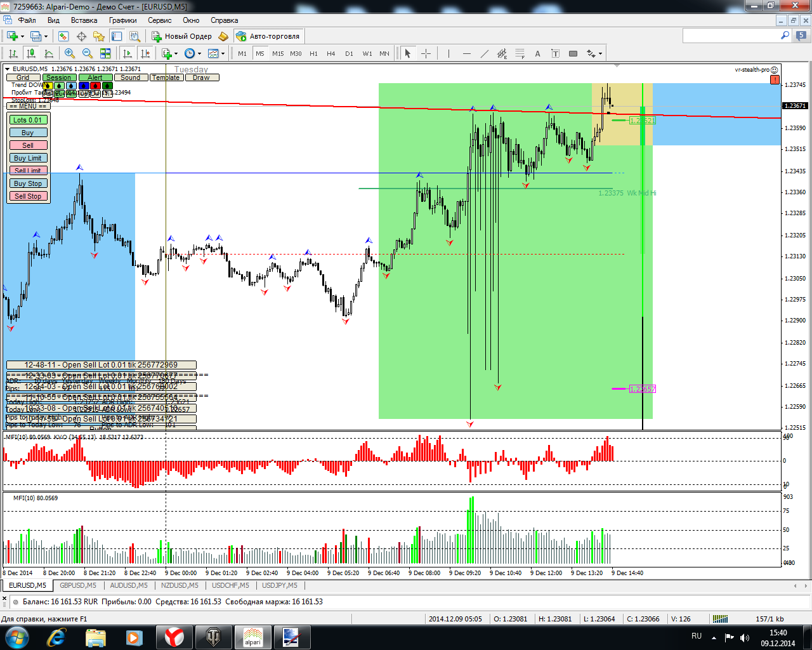Toggle the Sound button on chart
The image size is (812, 650).
131,77
